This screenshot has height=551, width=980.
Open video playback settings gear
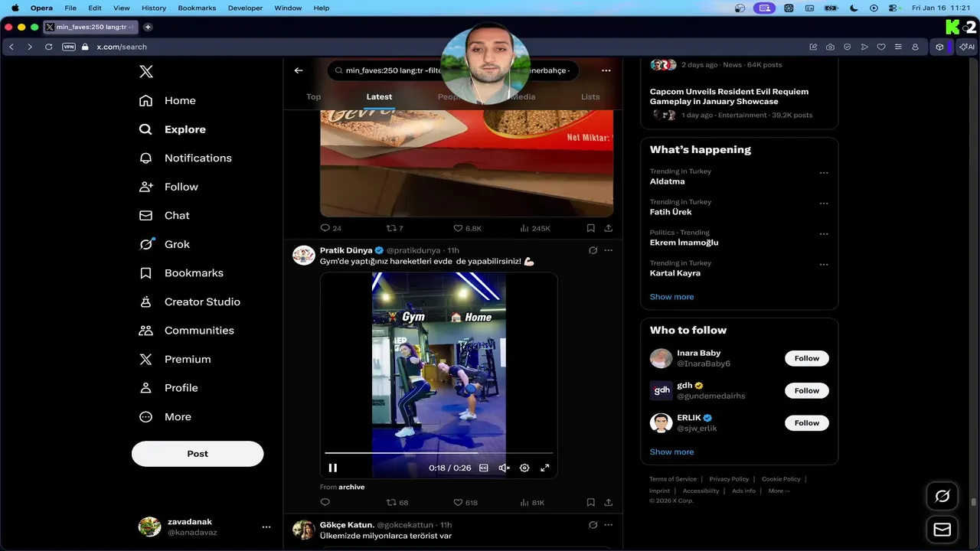coord(524,468)
